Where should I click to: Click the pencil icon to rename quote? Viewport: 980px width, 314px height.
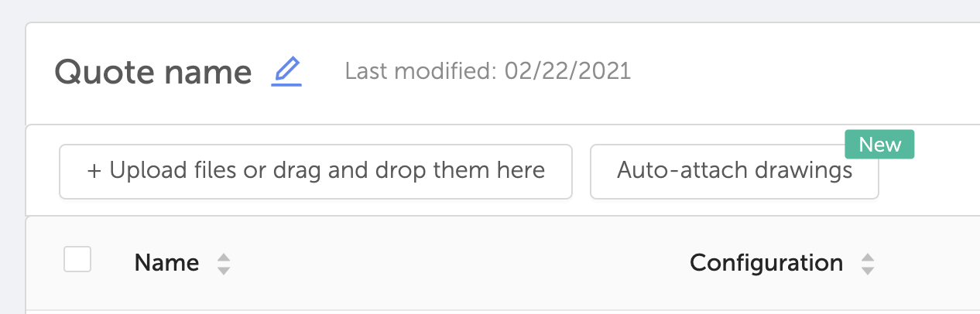(286, 69)
